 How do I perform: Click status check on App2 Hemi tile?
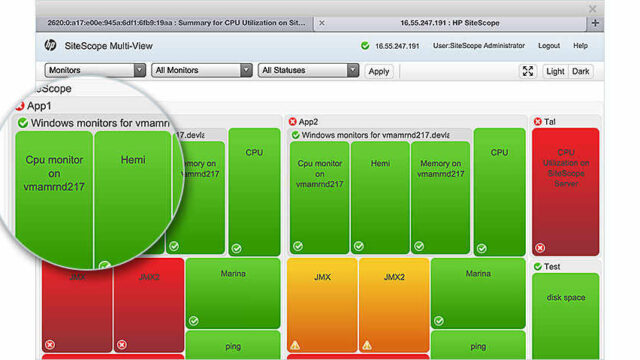point(359,246)
